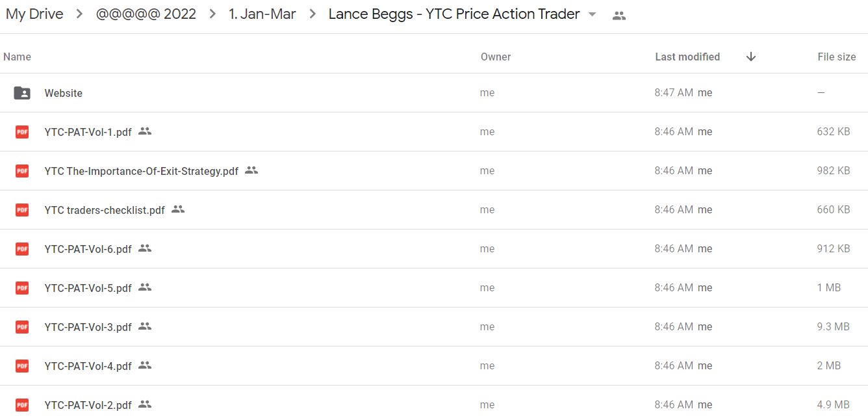The height and width of the screenshot is (420, 868).
Task: Click the PDF icon for YTC-PAT-Vol-5.pdf
Action: [22, 288]
